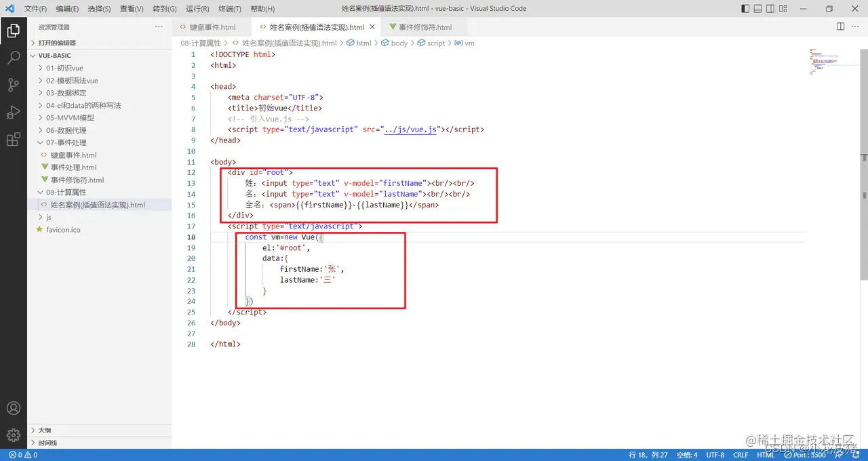Toggle primary side bar layout icon
This screenshot has height=461, width=868.
(746, 9)
